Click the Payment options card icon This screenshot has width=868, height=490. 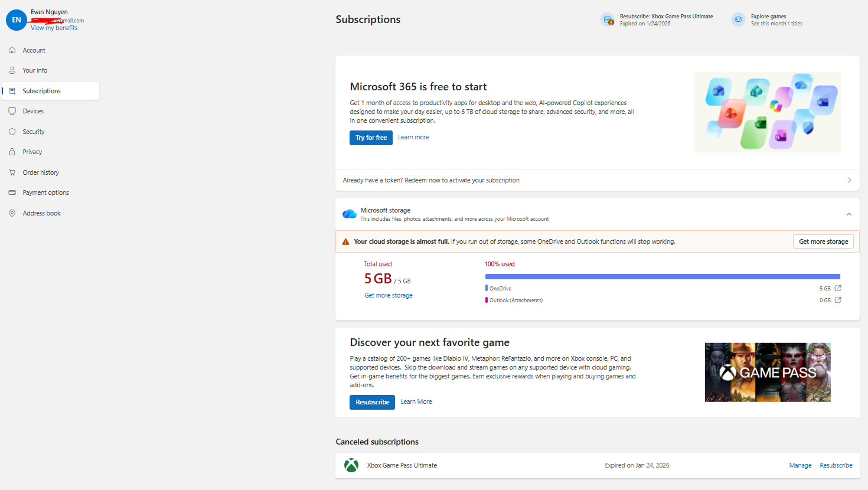pyautogui.click(x=12, y=192)
